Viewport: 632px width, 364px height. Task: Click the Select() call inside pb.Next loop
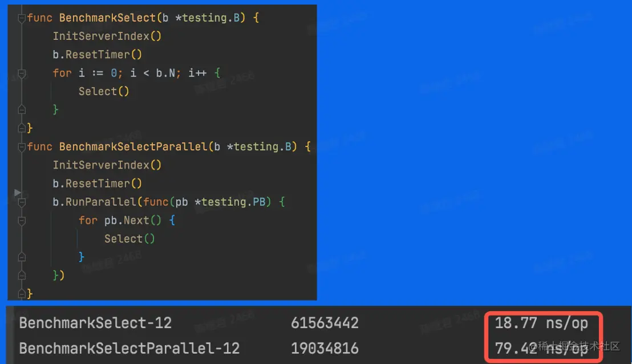coord(129,238)
